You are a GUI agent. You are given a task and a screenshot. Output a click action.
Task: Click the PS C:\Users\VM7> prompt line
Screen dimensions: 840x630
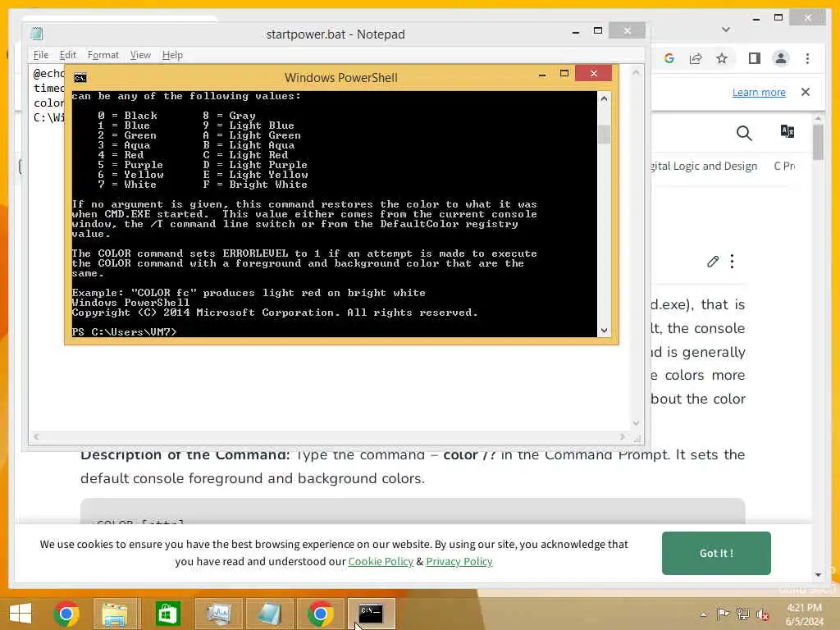pos(125,331)
